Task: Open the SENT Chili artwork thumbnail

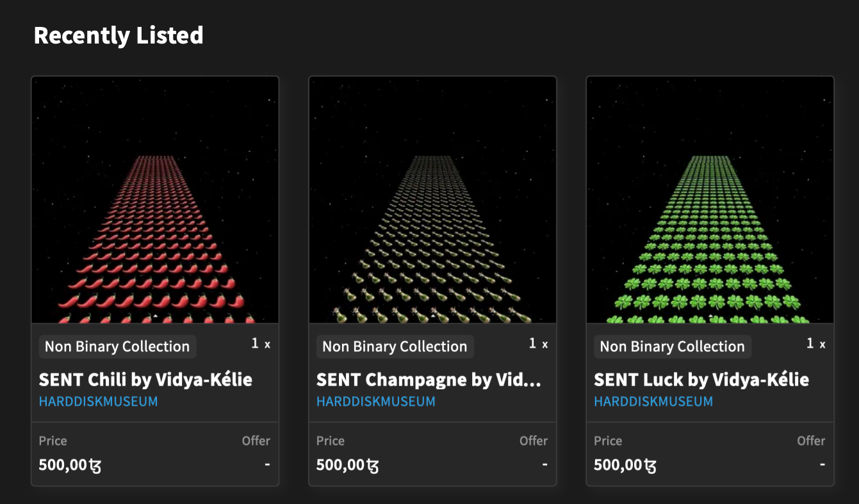Action: 155,200
